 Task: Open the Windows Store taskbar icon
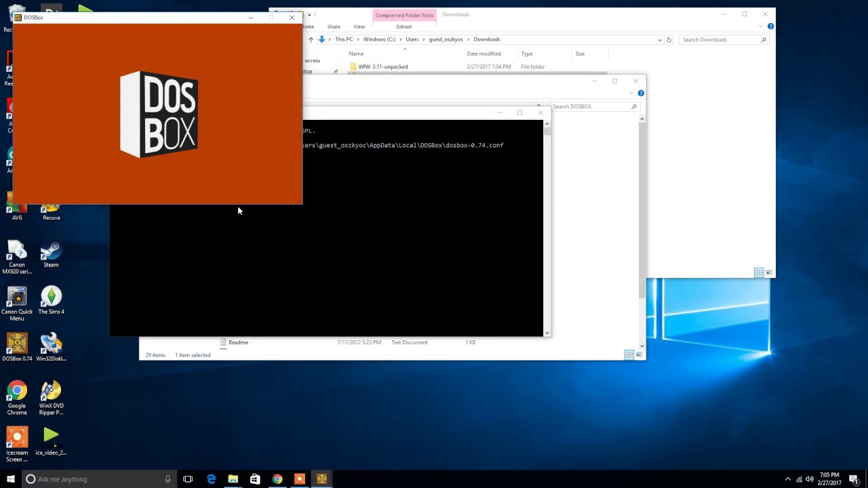tap(255, 479)
